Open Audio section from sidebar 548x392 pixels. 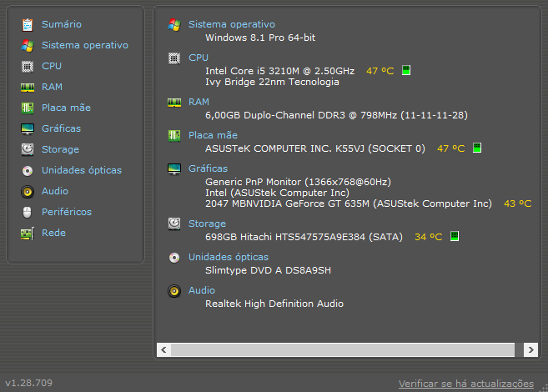pos(55,191)
